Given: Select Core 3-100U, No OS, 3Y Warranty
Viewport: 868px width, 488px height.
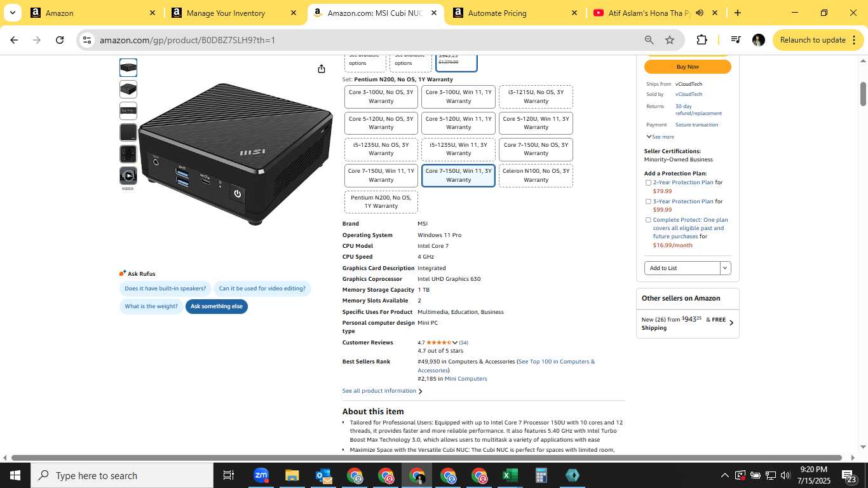Looking at the screenshot, I should pos(381,97).
